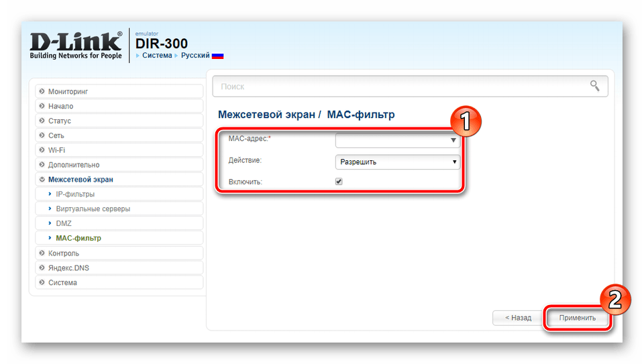Click the bullet arrow beside МАС-фильтр
The height and width of the screenshot is (364, 644).
50,238
